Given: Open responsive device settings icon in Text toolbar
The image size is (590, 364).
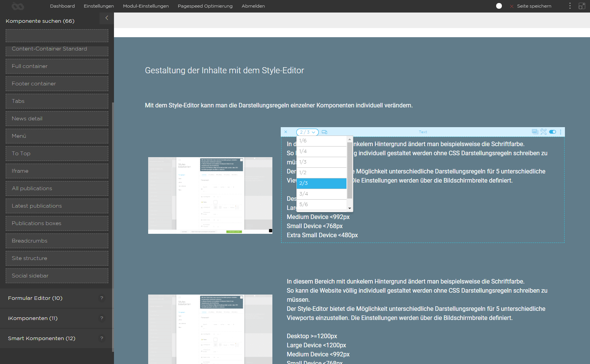Looking at the screenshot, I should 324,132.
